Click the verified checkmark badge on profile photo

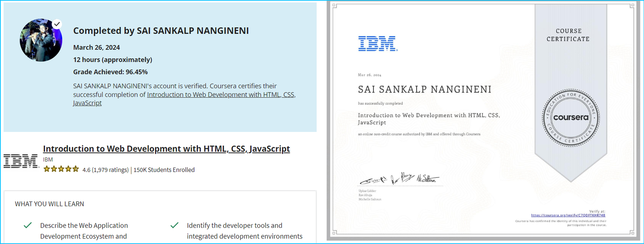57,24
